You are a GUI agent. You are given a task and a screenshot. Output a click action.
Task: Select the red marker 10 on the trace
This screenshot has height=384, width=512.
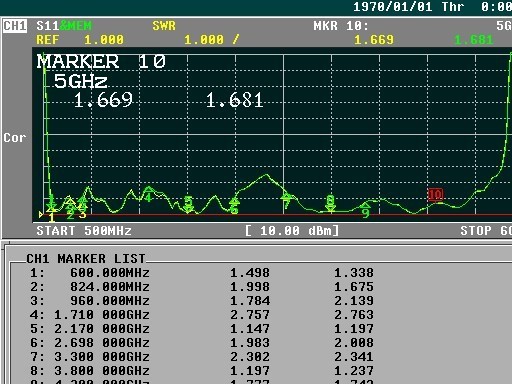[435, 195]
